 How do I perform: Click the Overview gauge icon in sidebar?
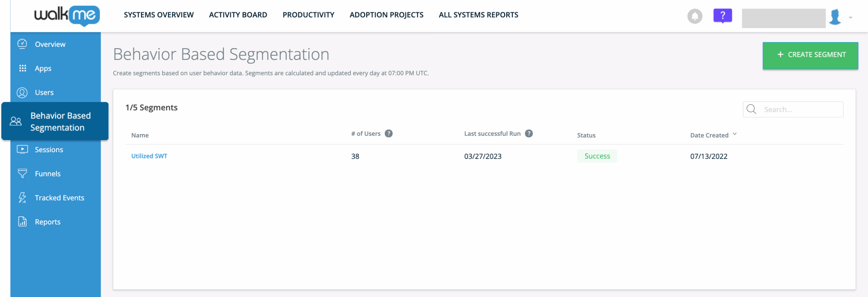22,44
